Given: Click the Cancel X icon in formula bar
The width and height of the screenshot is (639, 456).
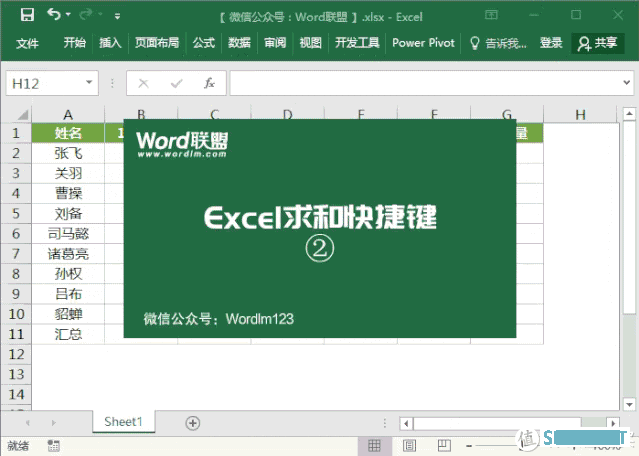Looking at the screenshot, I should click(143, 84).
